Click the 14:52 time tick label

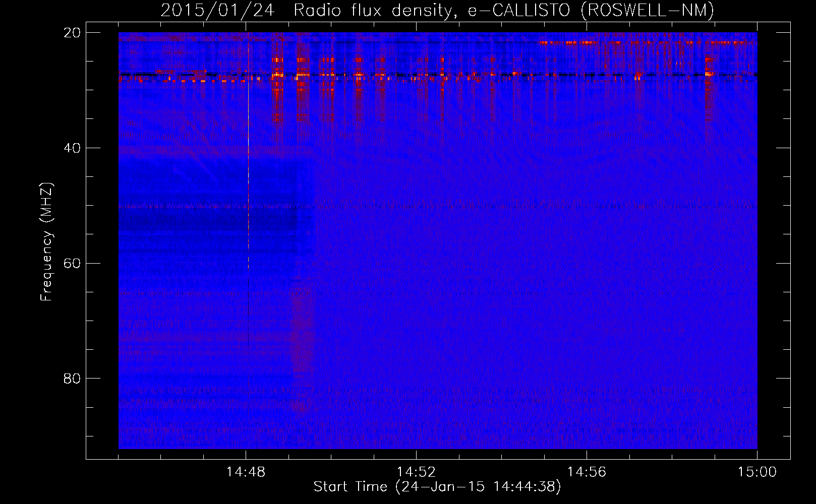[416, 472]
